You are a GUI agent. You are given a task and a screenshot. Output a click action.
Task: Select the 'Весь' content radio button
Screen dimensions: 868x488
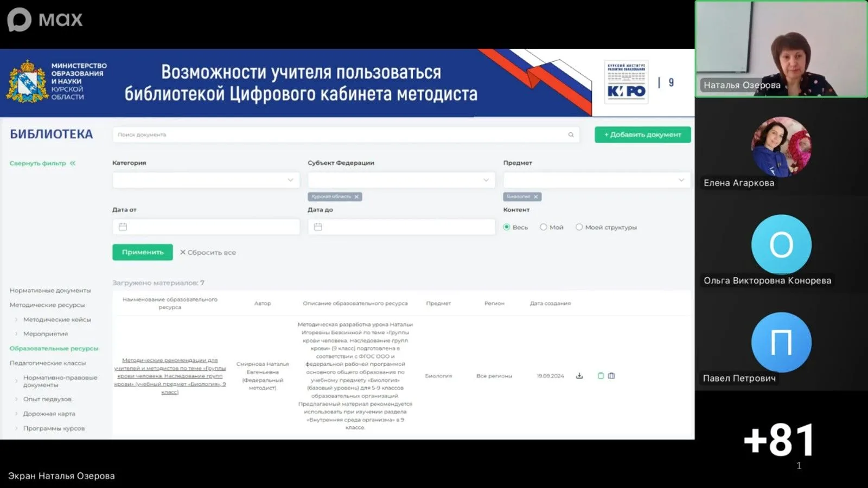pyautogui.click(x=507, y=227)
